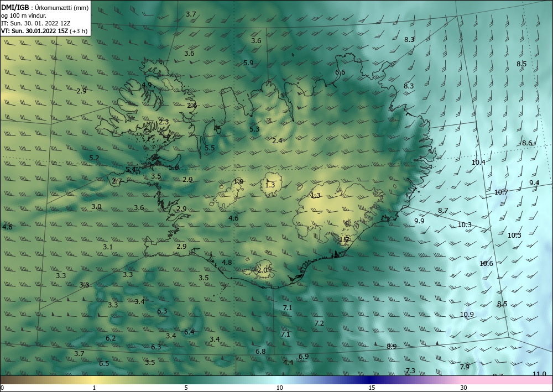
Task: Click the '15' tick label on the colour scale
Action: tap(372, 388)
